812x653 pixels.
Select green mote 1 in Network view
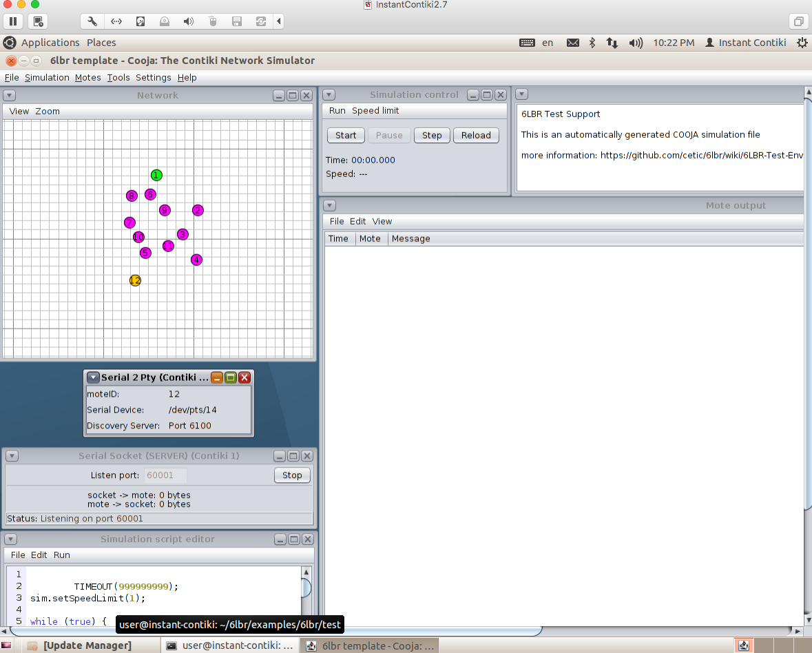(156, 175)
